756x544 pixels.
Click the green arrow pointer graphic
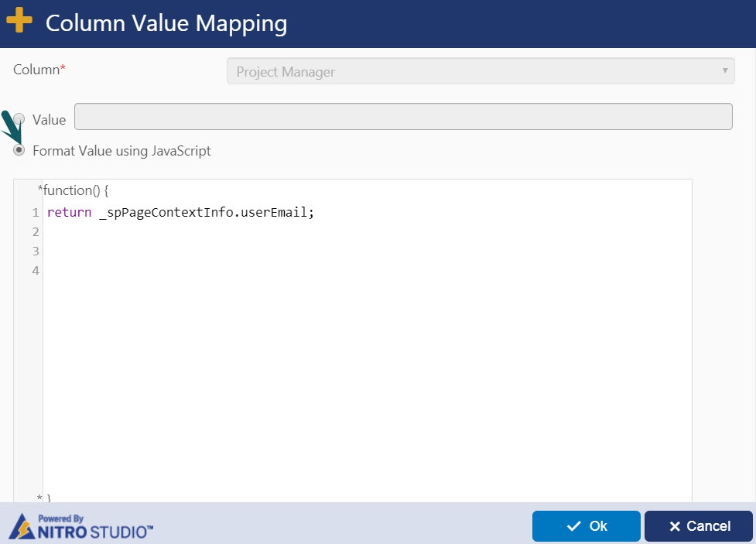11,125
